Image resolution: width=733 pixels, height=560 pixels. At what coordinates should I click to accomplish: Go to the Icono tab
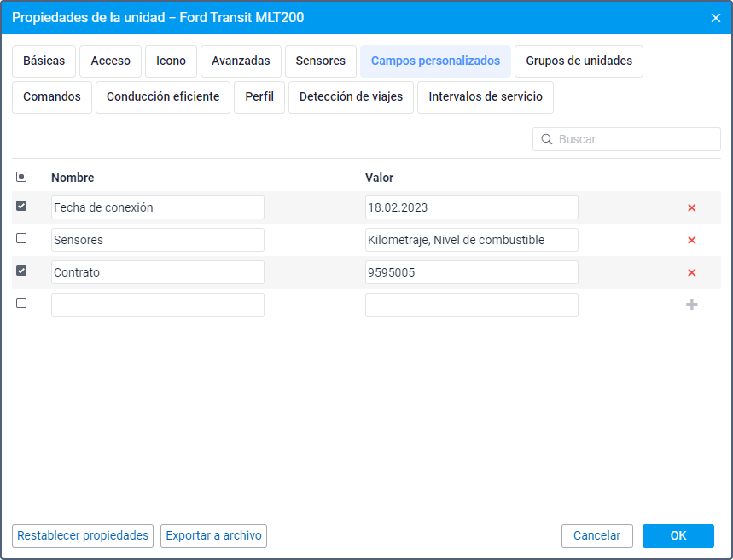[171, 61]
